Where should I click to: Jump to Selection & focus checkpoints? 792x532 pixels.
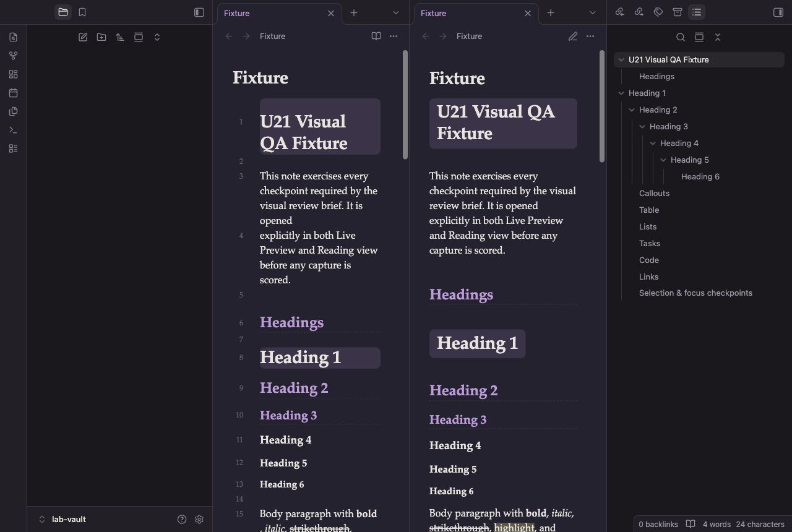pyautogui.click(x=695, y=293)
